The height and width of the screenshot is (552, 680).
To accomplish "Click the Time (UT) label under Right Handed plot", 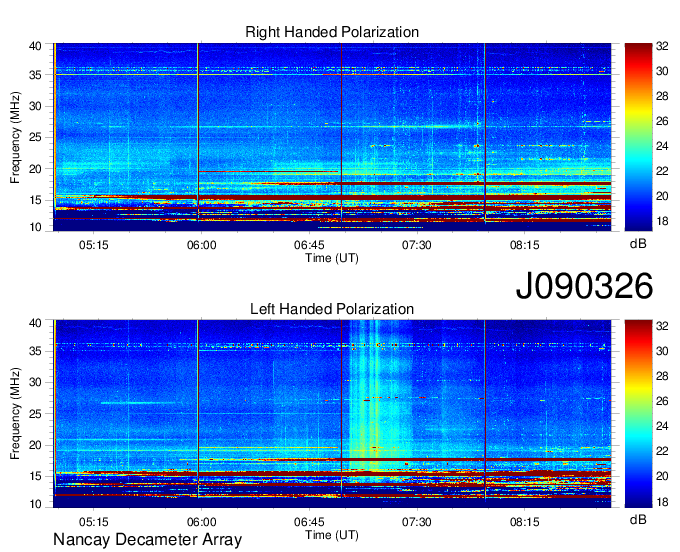I will pos(332,258).
